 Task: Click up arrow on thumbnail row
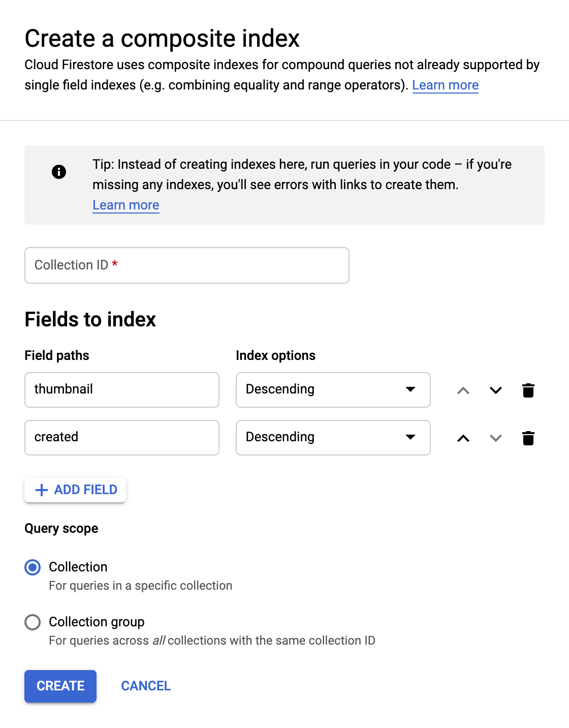pos(463,390)
